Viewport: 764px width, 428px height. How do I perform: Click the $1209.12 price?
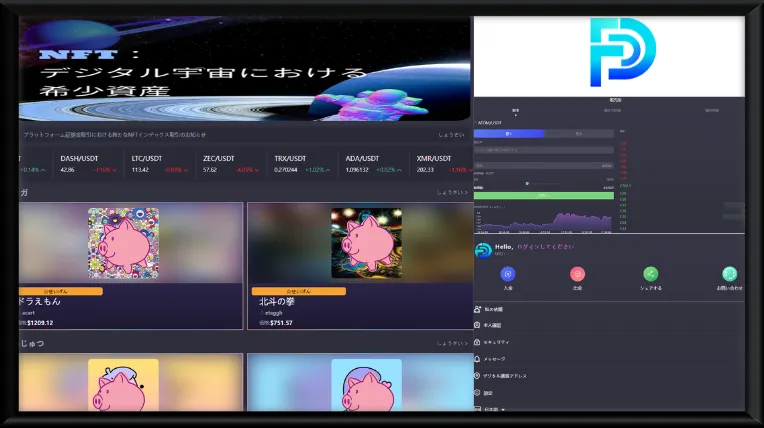pos(40,323)
